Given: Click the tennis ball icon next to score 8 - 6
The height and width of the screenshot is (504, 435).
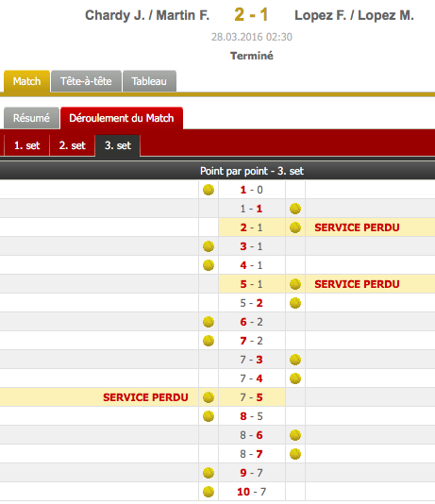Looking at the screenshot, I should (x=295, y=435).
